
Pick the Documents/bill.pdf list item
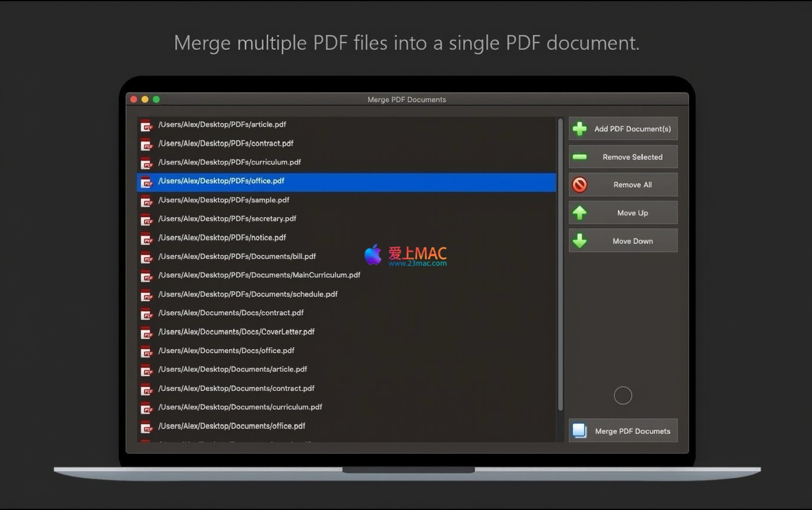tap(237, 257)
